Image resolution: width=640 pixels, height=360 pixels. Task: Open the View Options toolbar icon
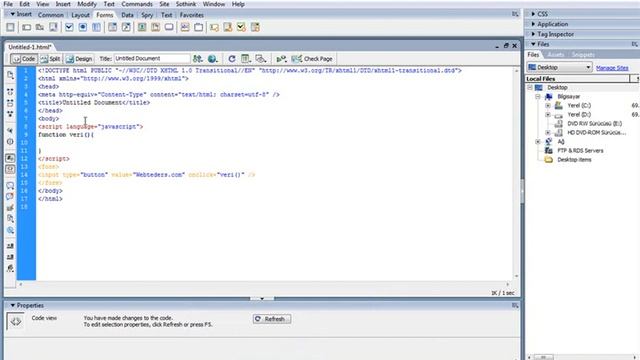(246, 59)
